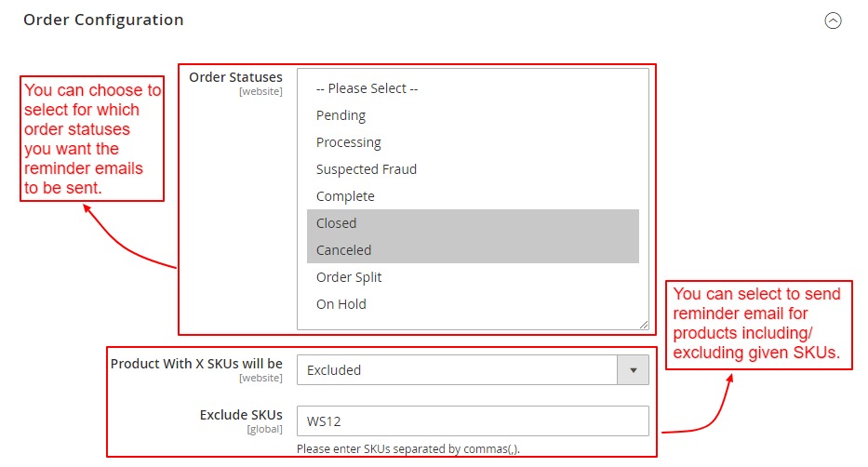This screenshot has height=467, width=868.
Task: Choose Suspected Fraud in the statuses list
Action: point(366,169)
